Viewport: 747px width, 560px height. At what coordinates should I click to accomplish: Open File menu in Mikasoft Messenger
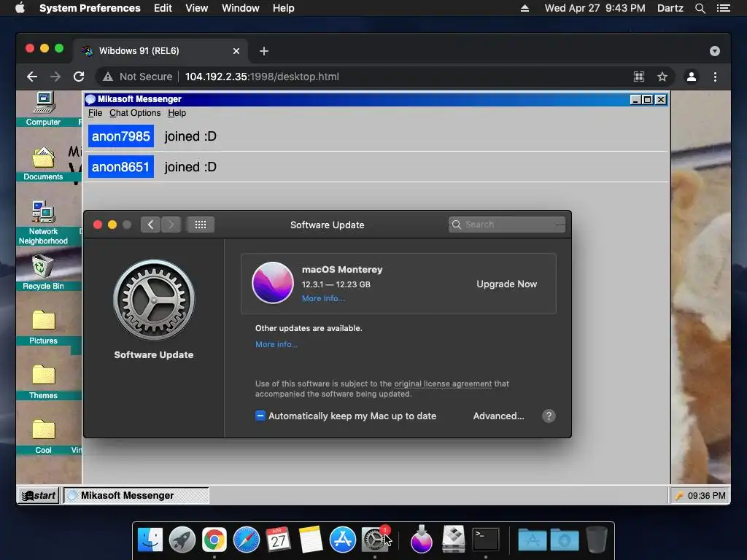click(x=95, y=113)
